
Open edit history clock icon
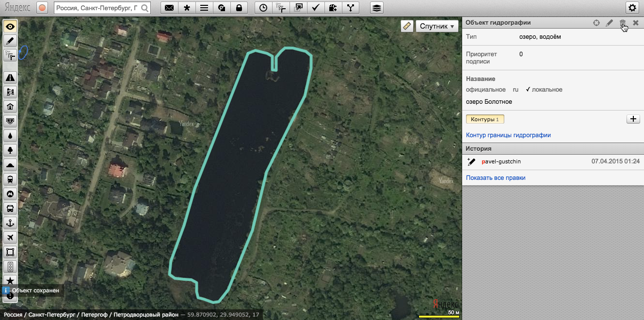(x=263, y=8)
